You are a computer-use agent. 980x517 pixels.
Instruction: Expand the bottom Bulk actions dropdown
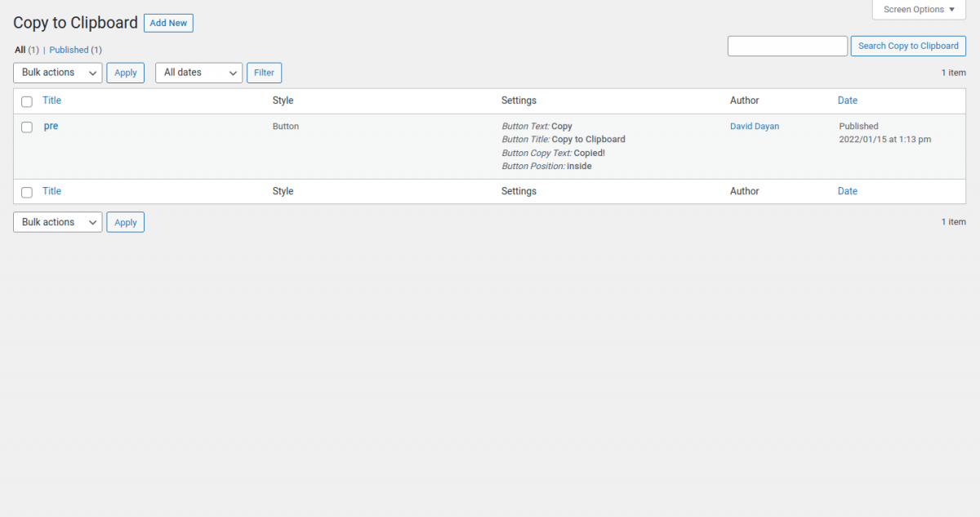tap(57, 221)
